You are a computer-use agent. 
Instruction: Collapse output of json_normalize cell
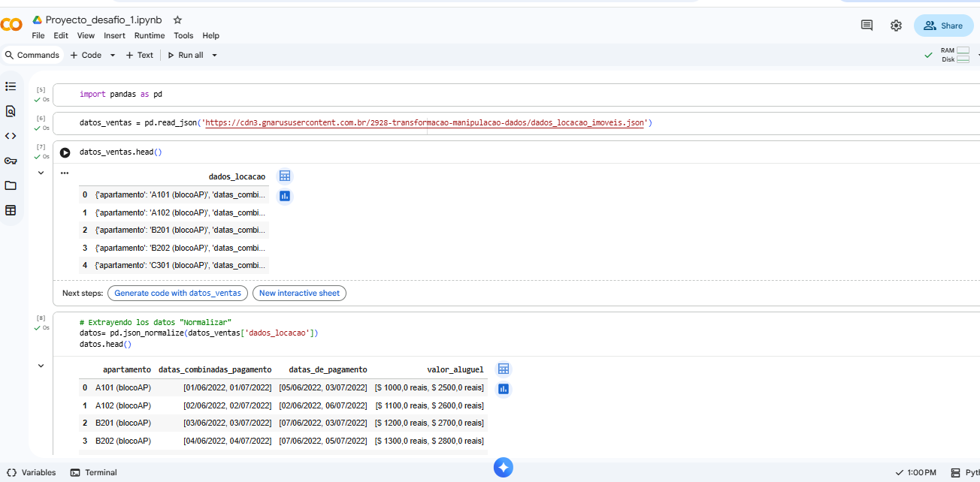click(x=41, y=366)
